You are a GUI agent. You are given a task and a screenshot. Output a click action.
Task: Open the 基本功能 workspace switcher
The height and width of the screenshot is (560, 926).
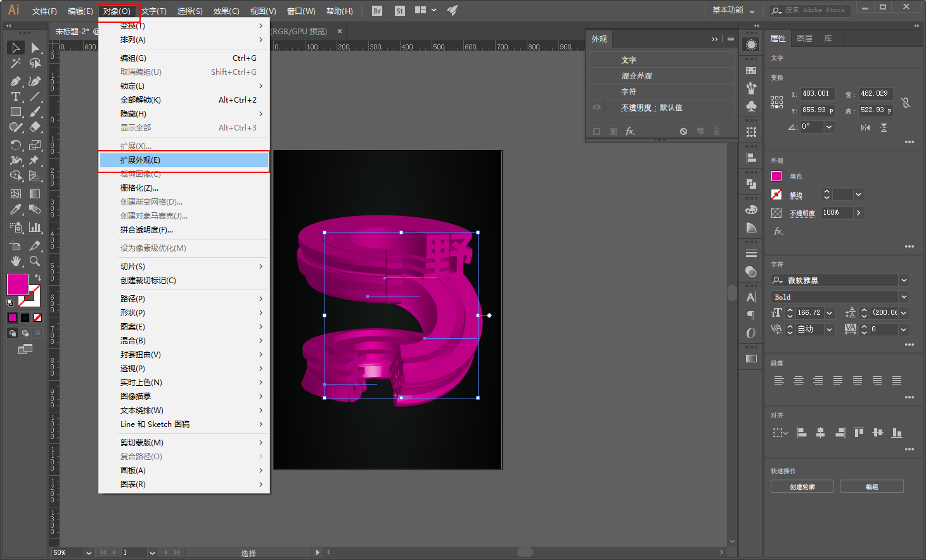[x=733, y=10]
